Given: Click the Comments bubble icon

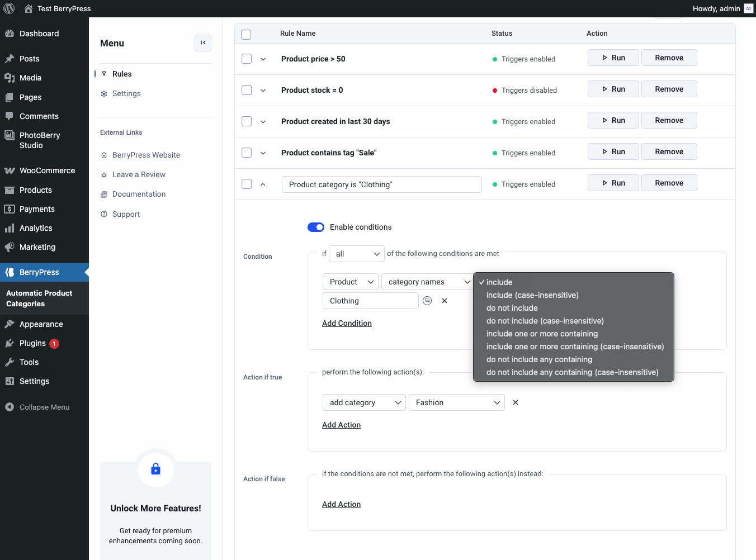Looking at the screenshot, I should tap(10, 116).
